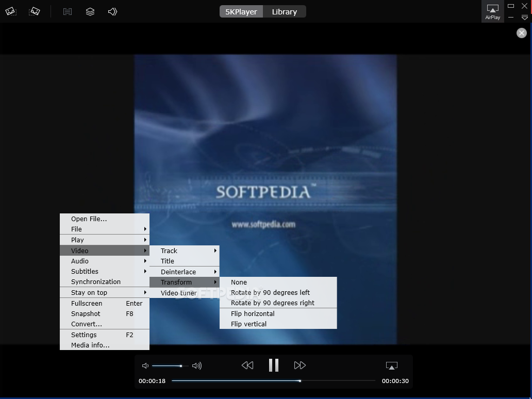
Task: Choose Rotate by 90 degrees left
Action: pos(278,292)
